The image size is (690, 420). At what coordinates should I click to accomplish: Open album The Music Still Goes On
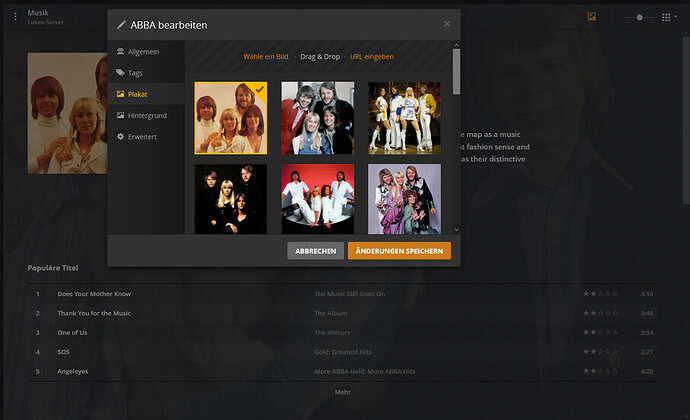(349, 294)
